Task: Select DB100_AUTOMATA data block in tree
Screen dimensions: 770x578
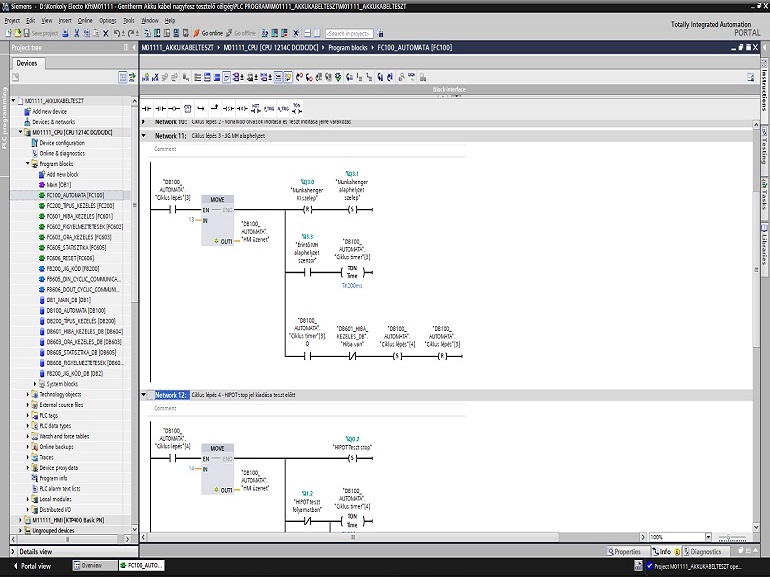Action: click(76, 310)
